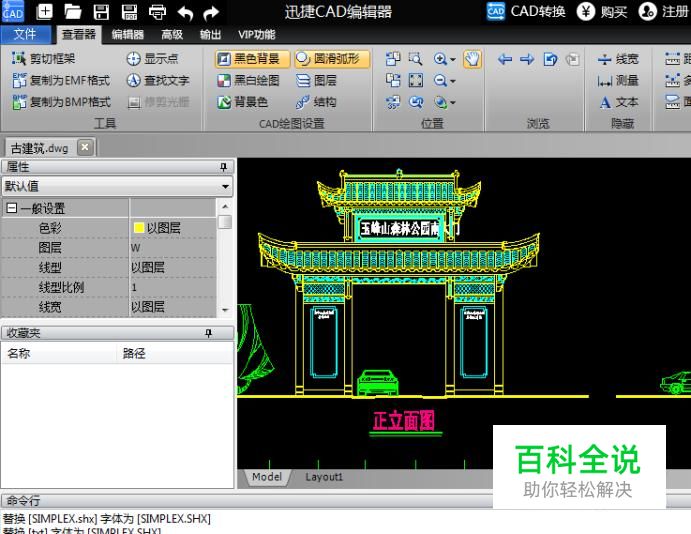Click the 路径 column header
Viewport: 691px width, 534px height.
click(x=175, y=353)
